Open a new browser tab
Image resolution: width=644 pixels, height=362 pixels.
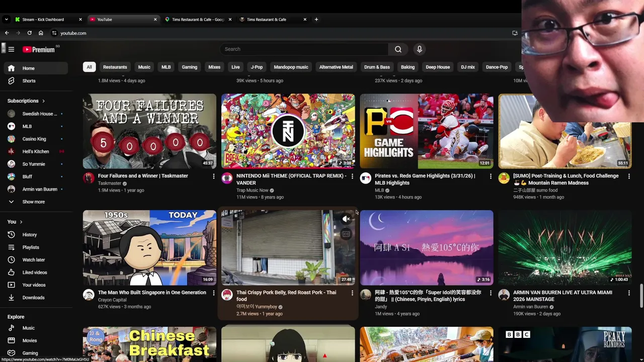coord(316,20)
